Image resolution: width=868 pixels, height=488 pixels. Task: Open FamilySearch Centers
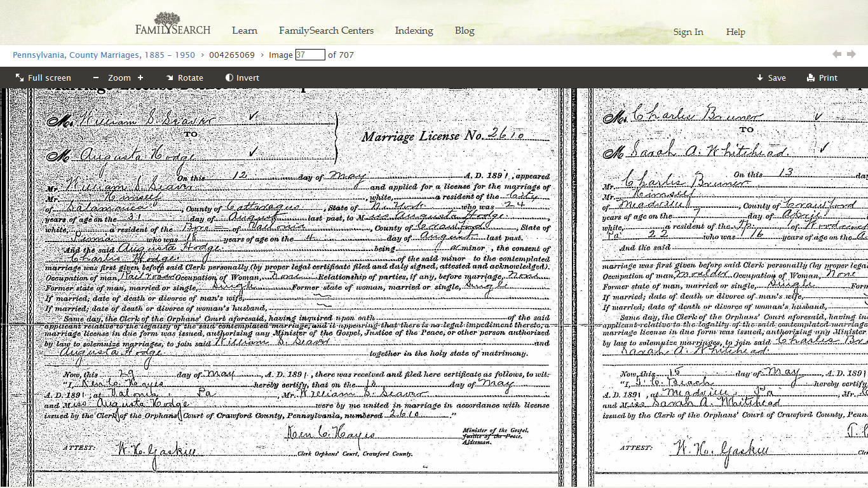pyautogui.click(x=326, y=30)
